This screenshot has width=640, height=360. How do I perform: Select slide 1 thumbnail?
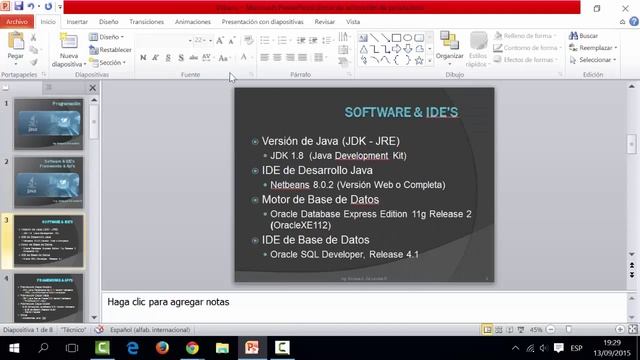pyautogui.click(x=49, y=124)
